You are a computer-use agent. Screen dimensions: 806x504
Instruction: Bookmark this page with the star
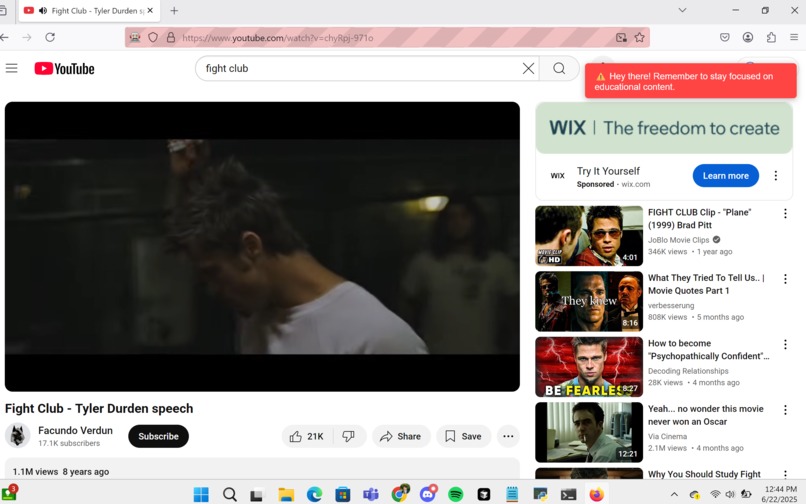point(639,37)
